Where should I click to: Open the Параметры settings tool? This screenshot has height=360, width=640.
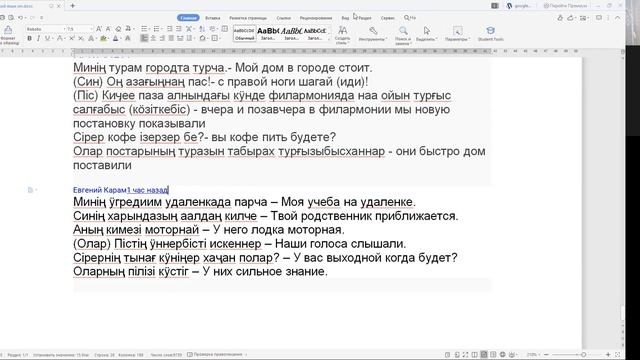(458, 34)
